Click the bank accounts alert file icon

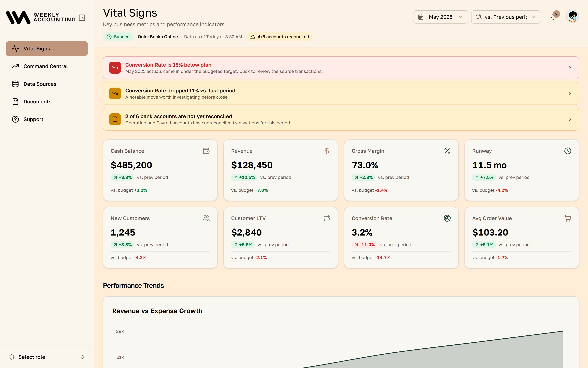[115, 119]
